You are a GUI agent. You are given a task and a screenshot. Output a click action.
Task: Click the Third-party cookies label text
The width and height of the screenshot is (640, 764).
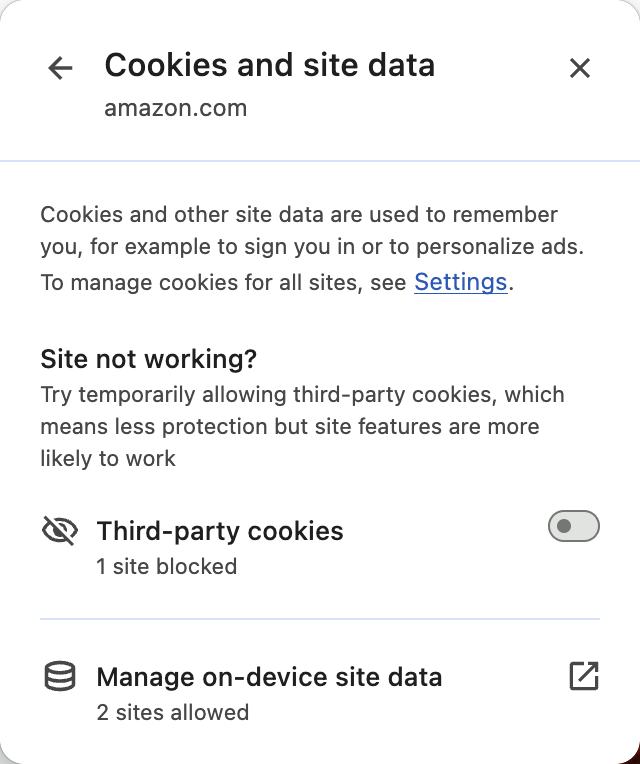pyautogui.click(x=220, y=531)
